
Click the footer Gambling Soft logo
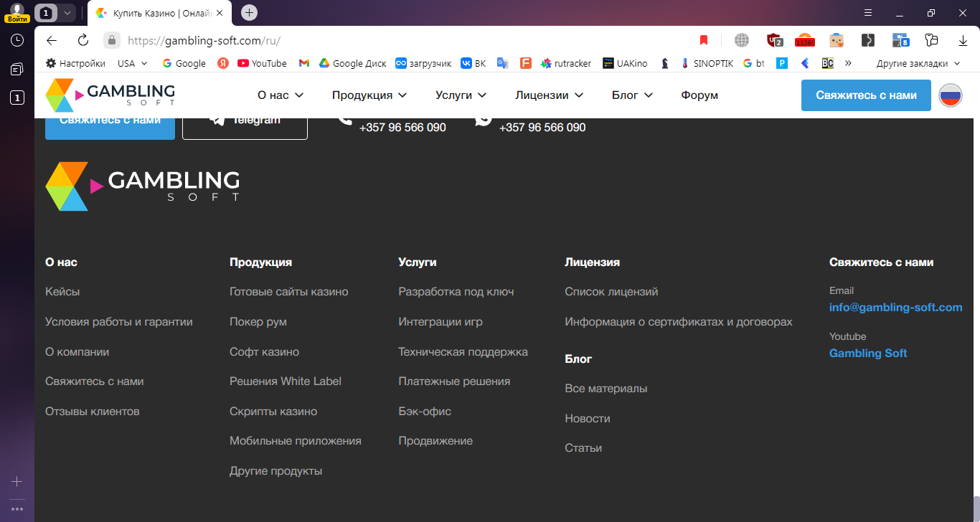click(143, 186)
